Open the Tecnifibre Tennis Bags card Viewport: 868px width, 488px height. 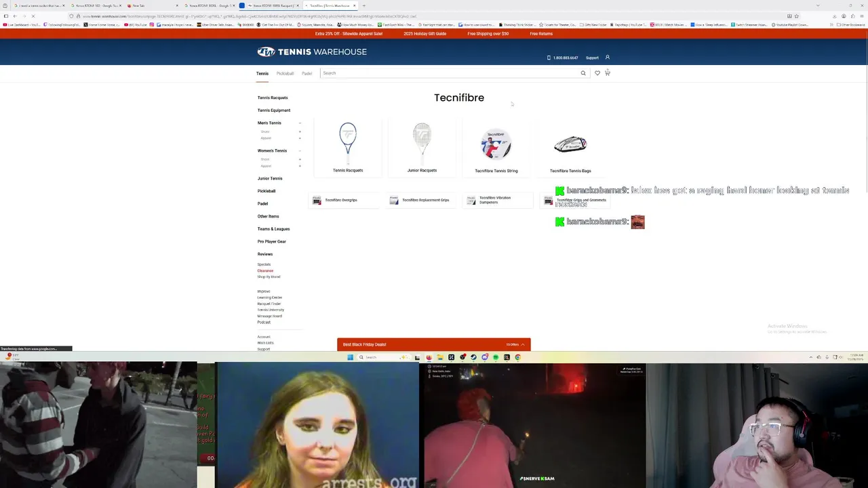(570, 147)
